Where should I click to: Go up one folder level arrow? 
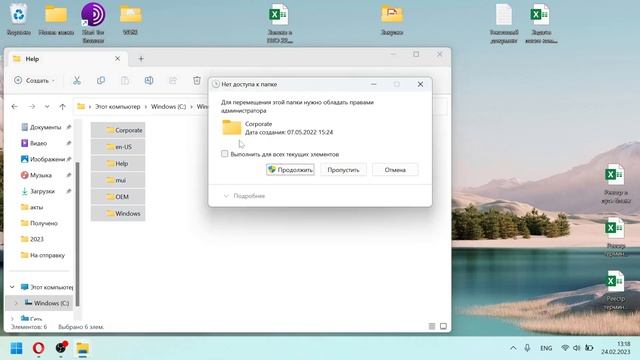(62, 107)
